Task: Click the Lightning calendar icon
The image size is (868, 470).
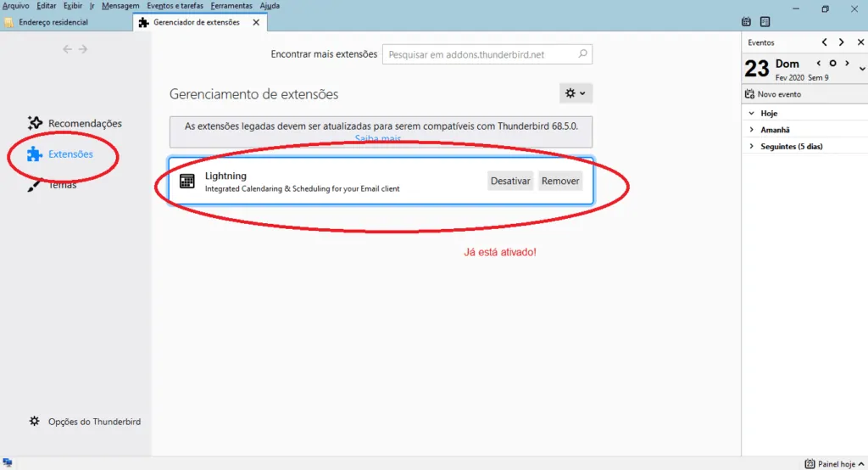Action: tap(187, 181)
